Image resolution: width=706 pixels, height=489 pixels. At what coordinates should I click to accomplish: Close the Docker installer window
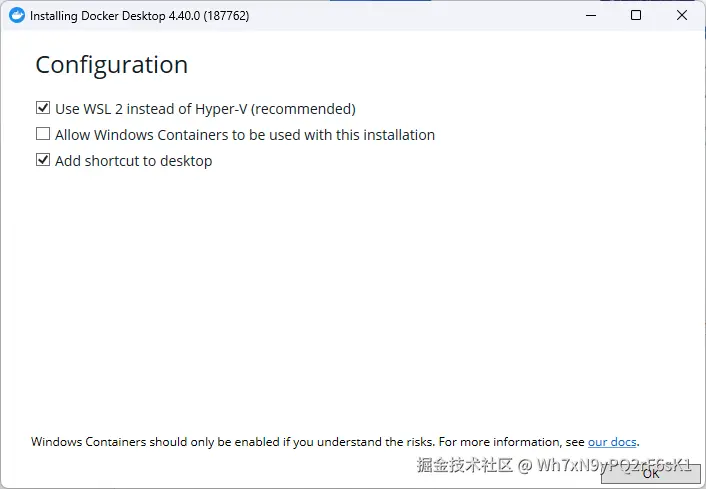pyautogui.click(x=682, y=15)
